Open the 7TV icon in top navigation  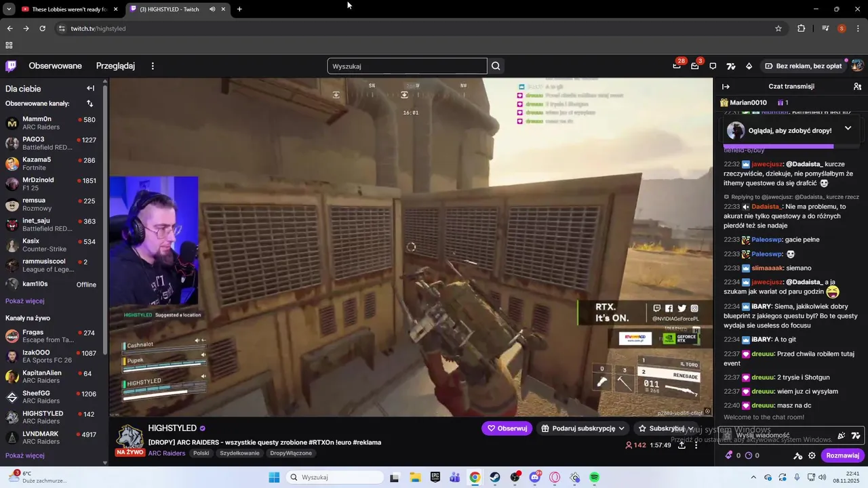point(731,66)
